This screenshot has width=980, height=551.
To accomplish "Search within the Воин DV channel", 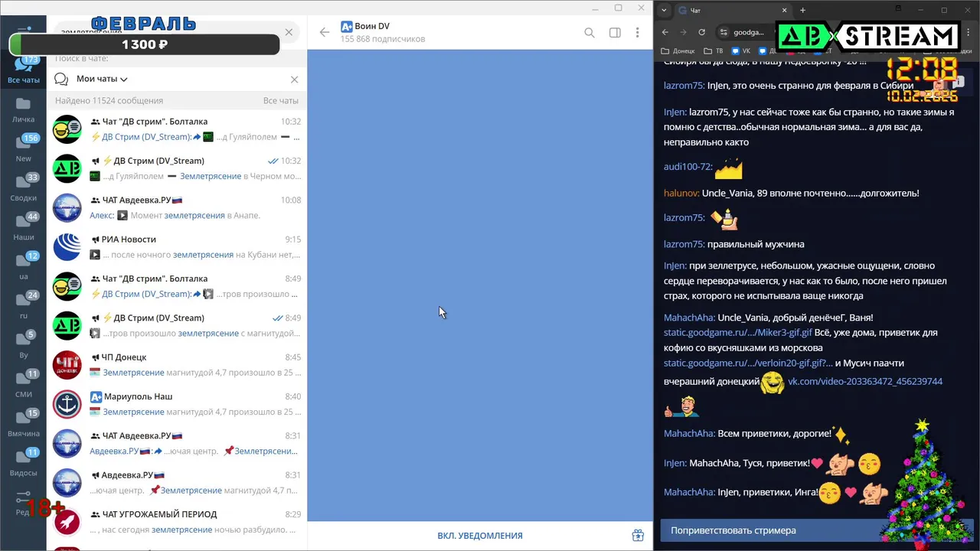I will point(590,33).
